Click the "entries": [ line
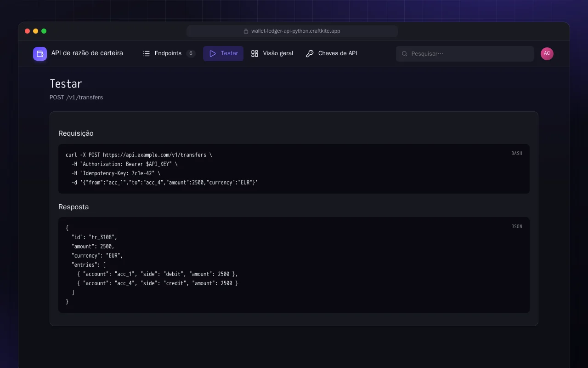 (x=89, y=265)
